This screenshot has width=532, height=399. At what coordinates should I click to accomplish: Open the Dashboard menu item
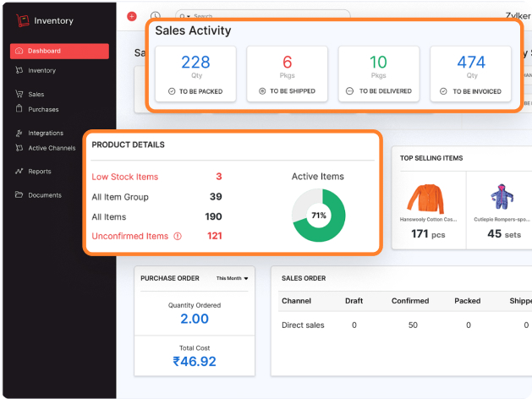click(x=59, y=51)
